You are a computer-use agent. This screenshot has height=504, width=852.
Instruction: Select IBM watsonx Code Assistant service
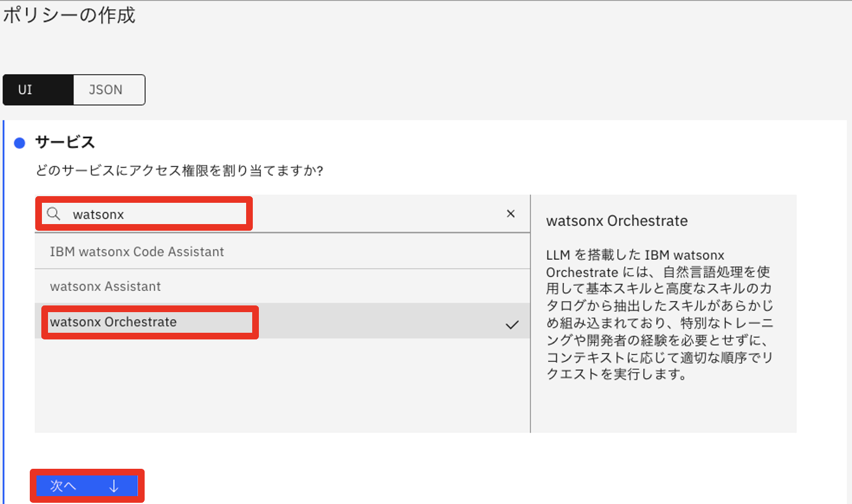(x=137, y=251)
